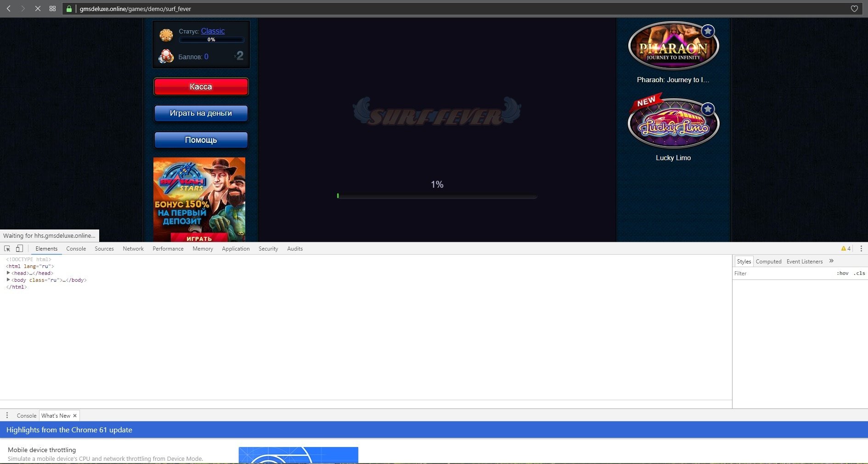
Task: Expand the body class="ru" node
Action: [8, 280]
